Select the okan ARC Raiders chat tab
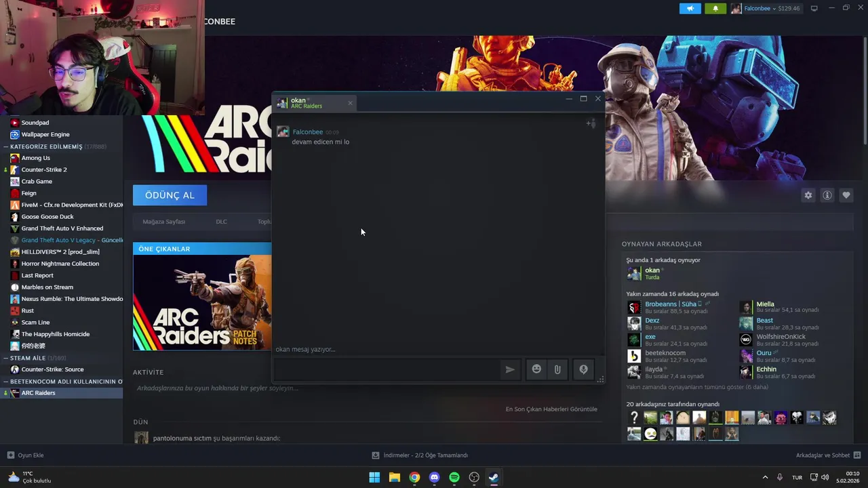 pos(315,103)
